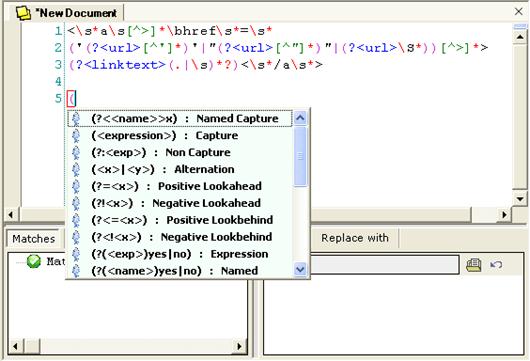Select the Named Capture autocomplete suggestion
The height and width of the screenshot is (361, 530).
coord(180,119)
